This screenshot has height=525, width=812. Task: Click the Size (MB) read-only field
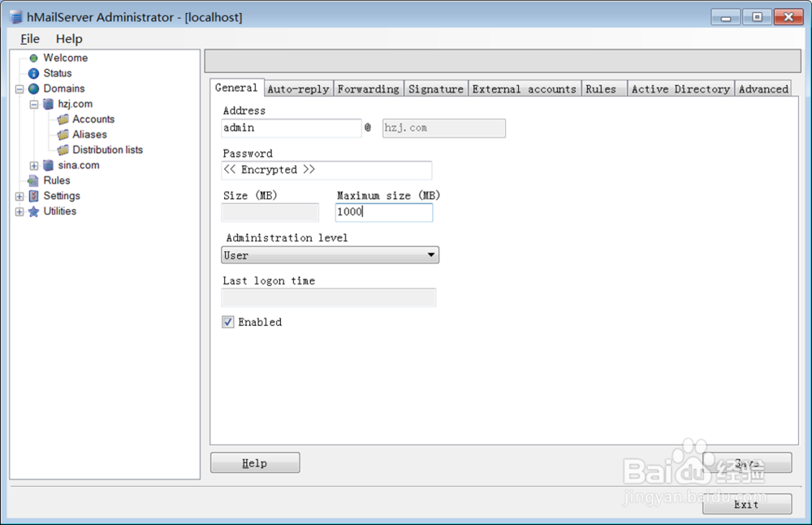(270, 212)
